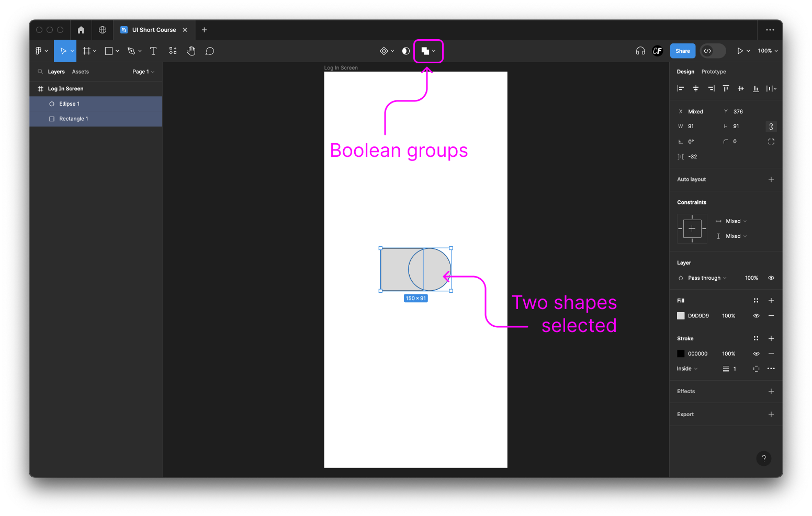Toggle Dev Mode switch

pyautogui.click(x=713, y=51)
